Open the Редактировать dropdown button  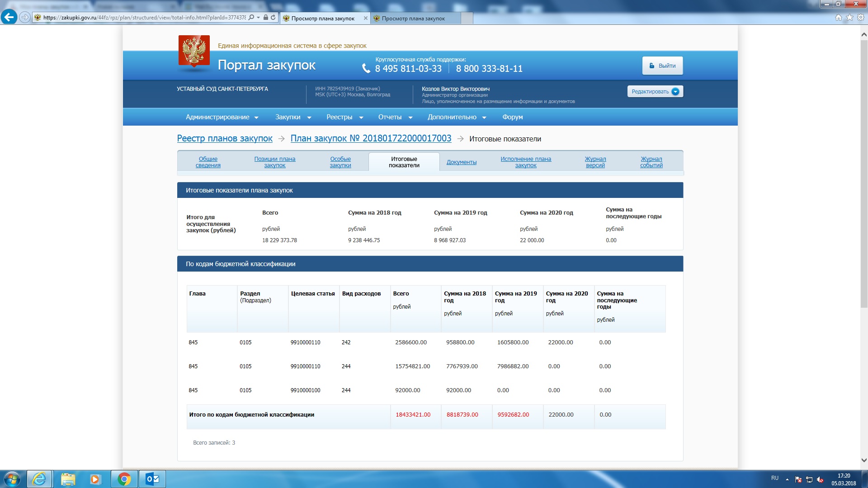655,92
